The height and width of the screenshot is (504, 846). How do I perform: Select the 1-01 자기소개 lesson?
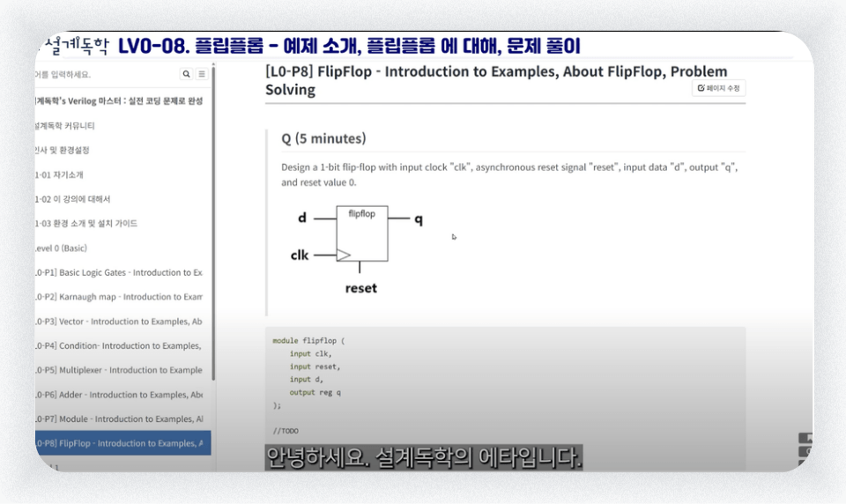click(x=59, y=174)
